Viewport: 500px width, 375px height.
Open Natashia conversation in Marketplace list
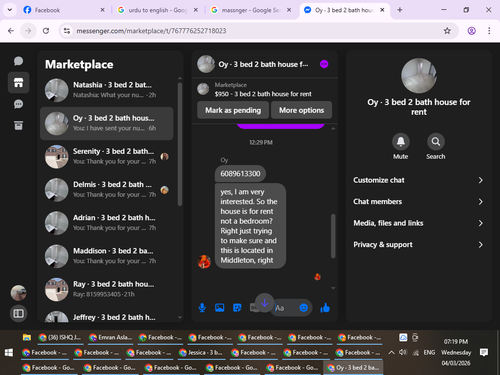[x=107, y=90]
